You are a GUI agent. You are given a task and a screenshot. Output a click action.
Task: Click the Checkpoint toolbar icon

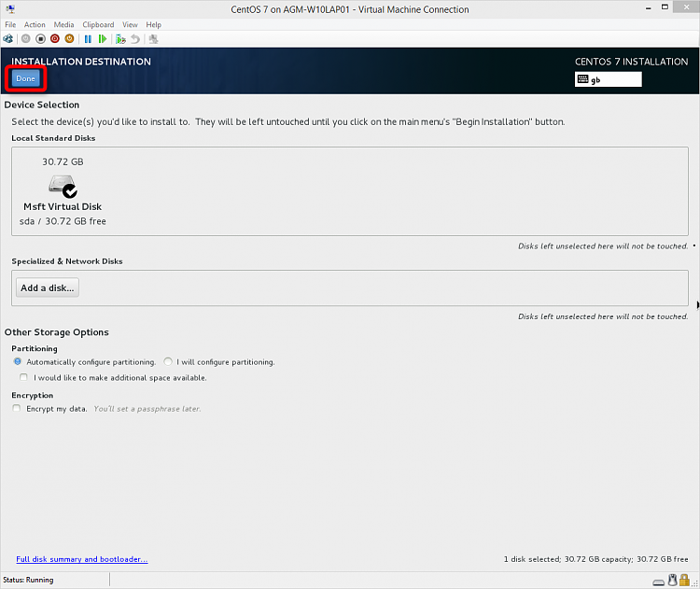coord(120,39)
